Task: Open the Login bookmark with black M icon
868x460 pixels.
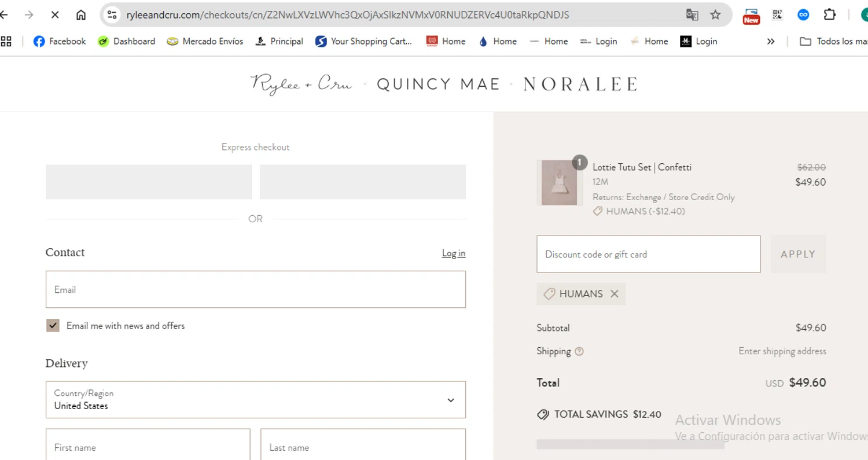Action: pyautogui.click(x=698, y=41)
